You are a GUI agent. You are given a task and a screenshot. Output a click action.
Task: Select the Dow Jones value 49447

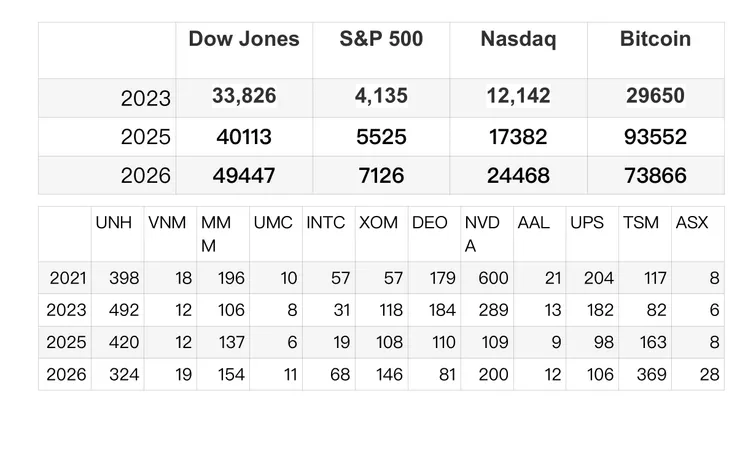(244, 176)
